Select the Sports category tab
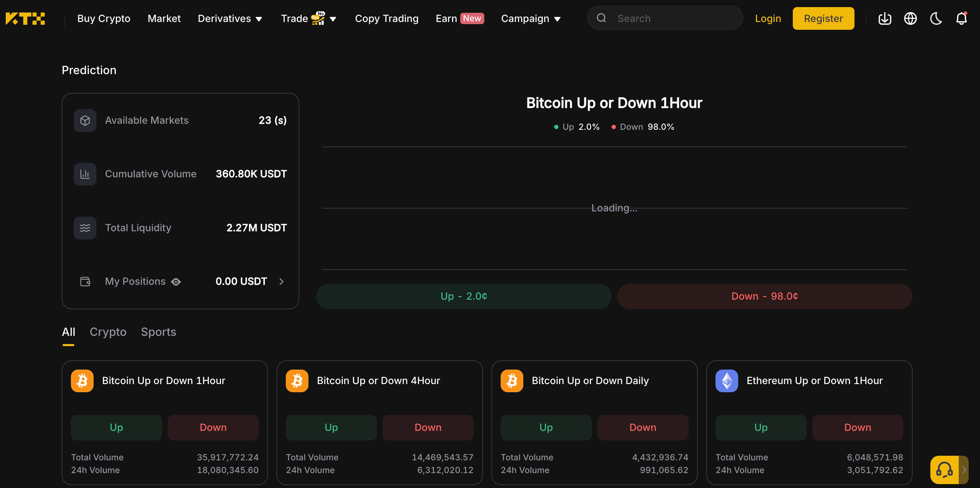 pos(158,332)
